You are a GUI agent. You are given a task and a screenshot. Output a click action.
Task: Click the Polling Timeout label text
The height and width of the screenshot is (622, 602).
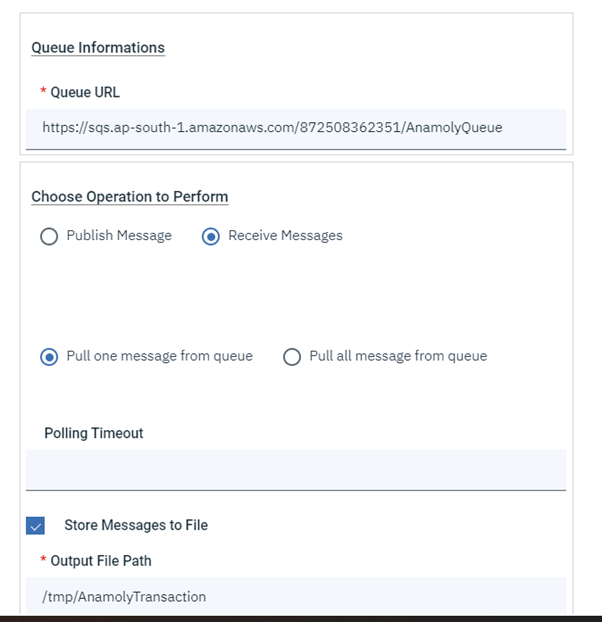click(94, 433)
